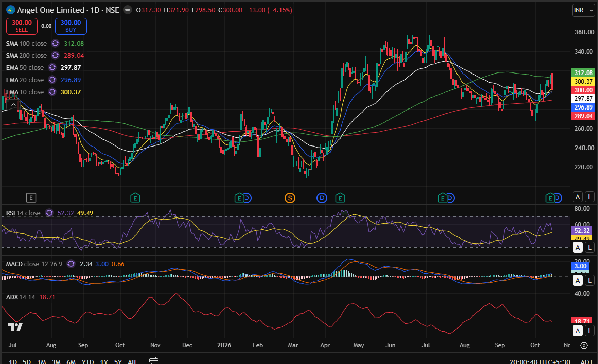
Task: Click the refresh icon next to MACD close 12 26 9
Action: [71, 264]
